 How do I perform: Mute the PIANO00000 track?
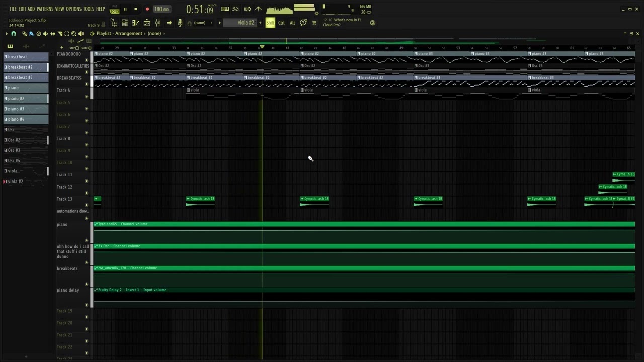coord(87,60)
